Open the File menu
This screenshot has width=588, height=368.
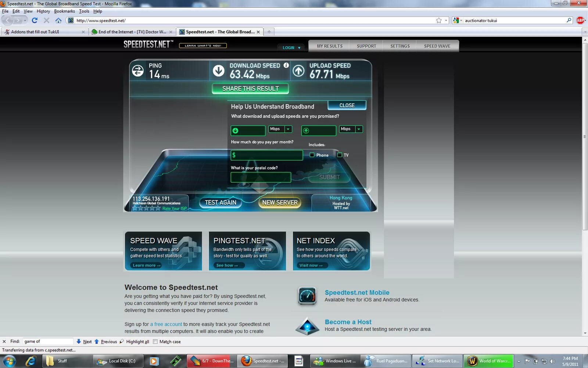5,11
